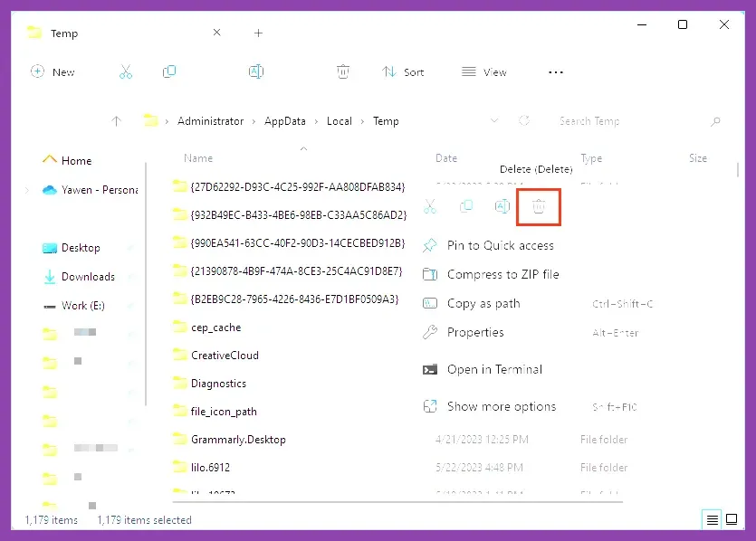Screen dimensions: 756x541
Task: Copy via context menu copy icon
Action: (466, 206)
